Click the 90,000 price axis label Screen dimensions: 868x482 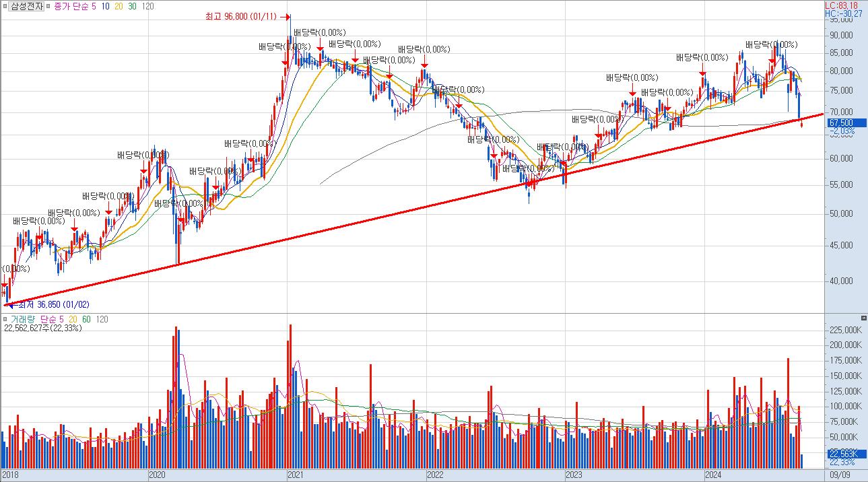pos(841,35)
